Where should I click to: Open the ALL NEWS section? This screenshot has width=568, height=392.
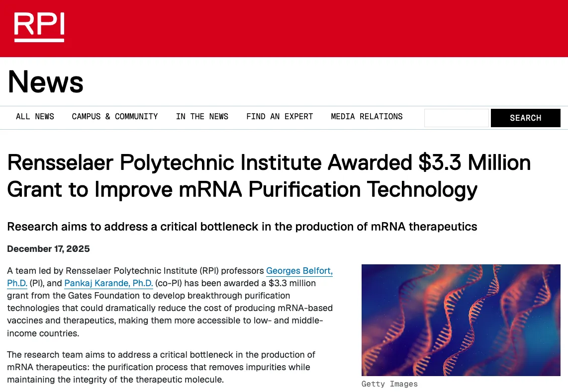[x=35, y=117]
